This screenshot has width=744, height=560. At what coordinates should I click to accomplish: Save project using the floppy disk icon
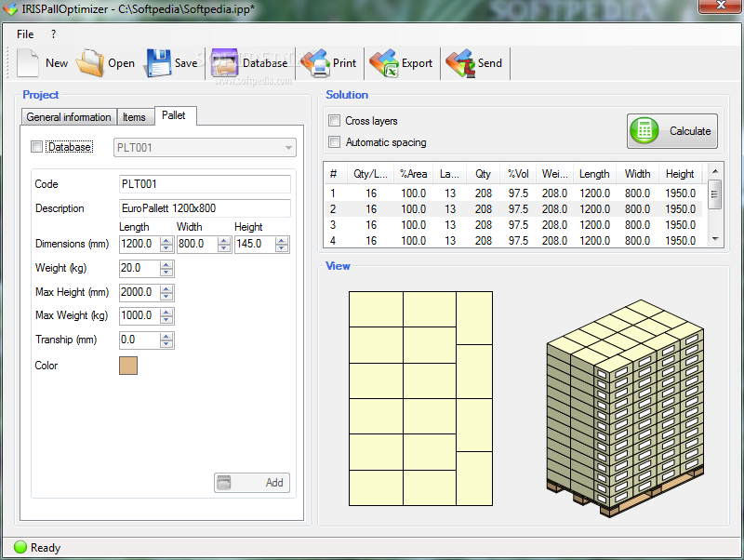pyautogui.click(x=158, y=62)
